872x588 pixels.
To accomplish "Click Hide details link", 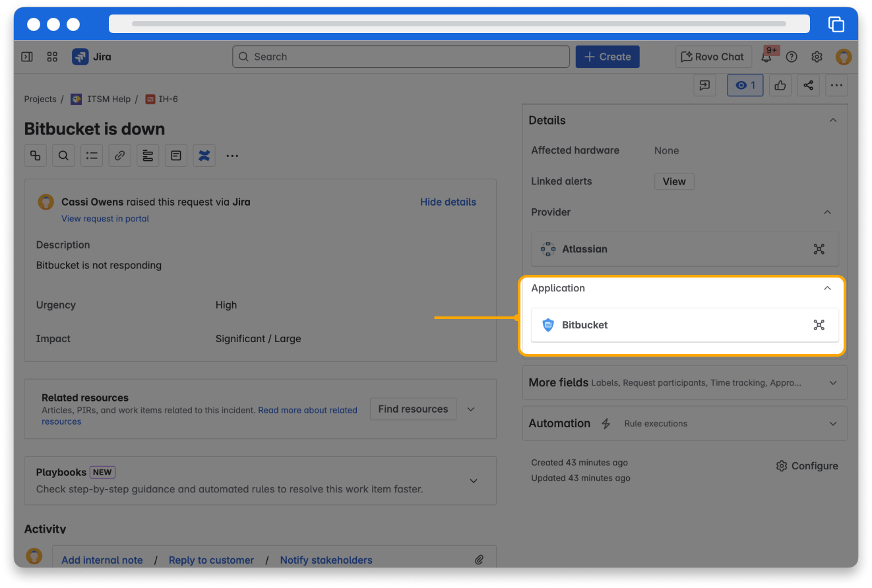I will coord(448,202).
